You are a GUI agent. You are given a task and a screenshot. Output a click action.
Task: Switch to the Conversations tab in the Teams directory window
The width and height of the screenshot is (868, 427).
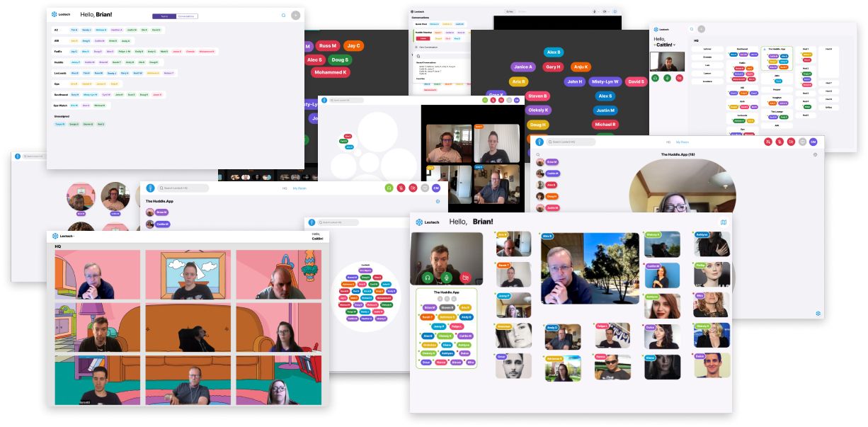tap(187, 16)
